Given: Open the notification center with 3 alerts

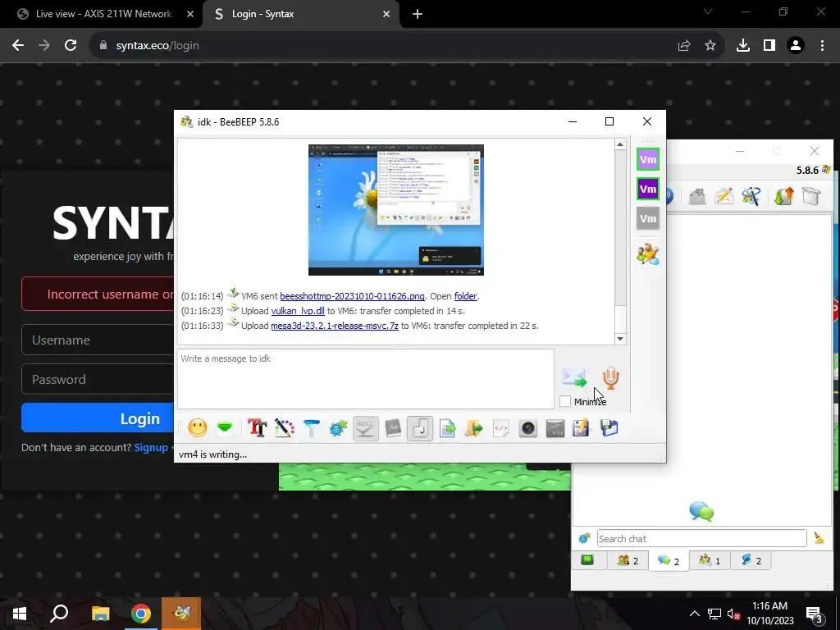Looking at the screenshot, I should coord(815,614).
